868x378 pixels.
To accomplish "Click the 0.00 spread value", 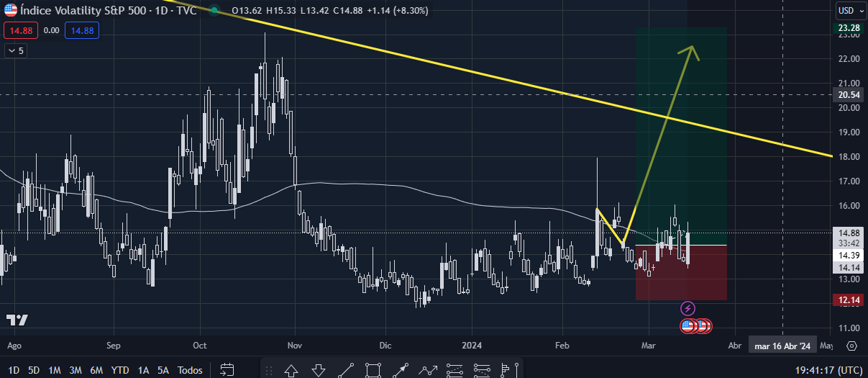I will pyautogui.click(x=51, y=30).
